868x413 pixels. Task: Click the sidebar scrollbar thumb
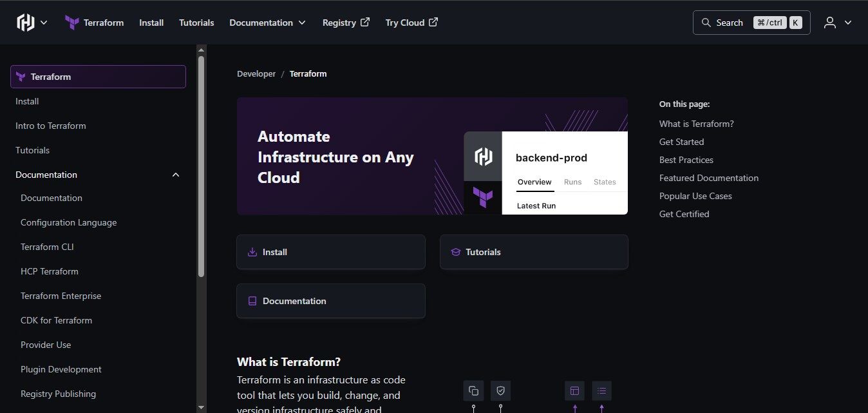tap(202, 166)
